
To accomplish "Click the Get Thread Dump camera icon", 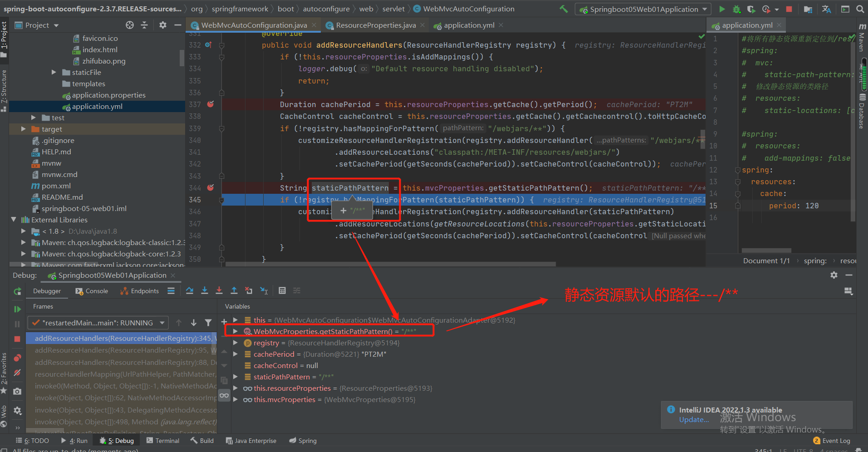I will (17, 391).
